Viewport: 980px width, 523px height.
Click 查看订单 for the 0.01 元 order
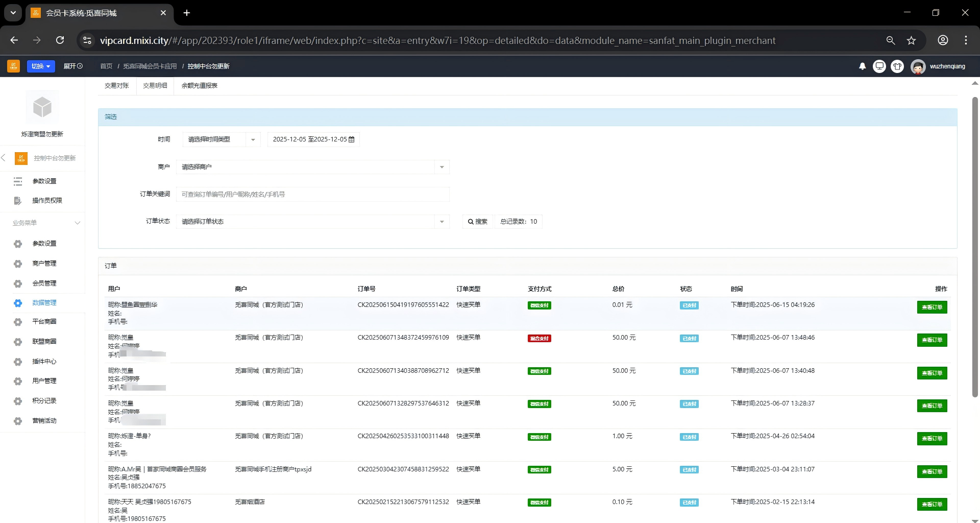pos(932,307)
